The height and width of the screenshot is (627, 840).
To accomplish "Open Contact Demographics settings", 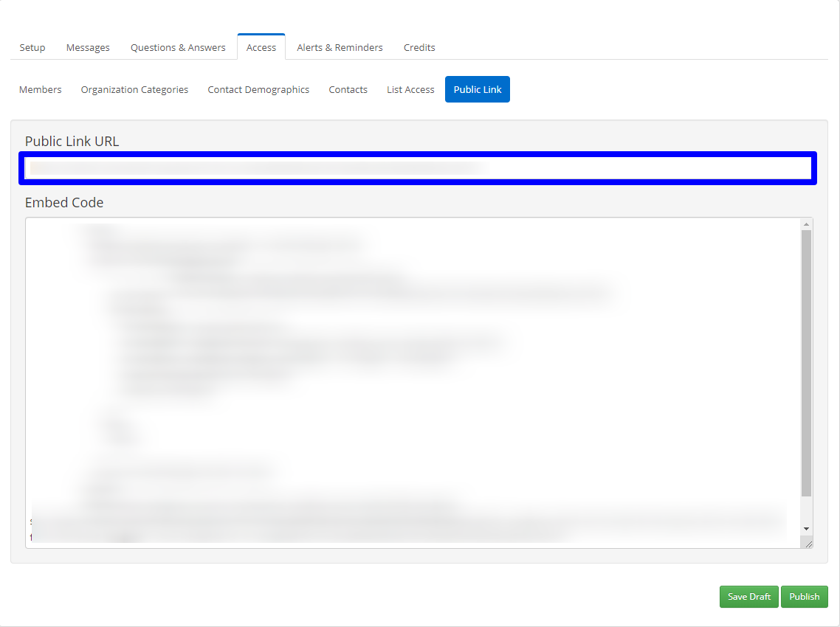I will (x=258, y=89).
